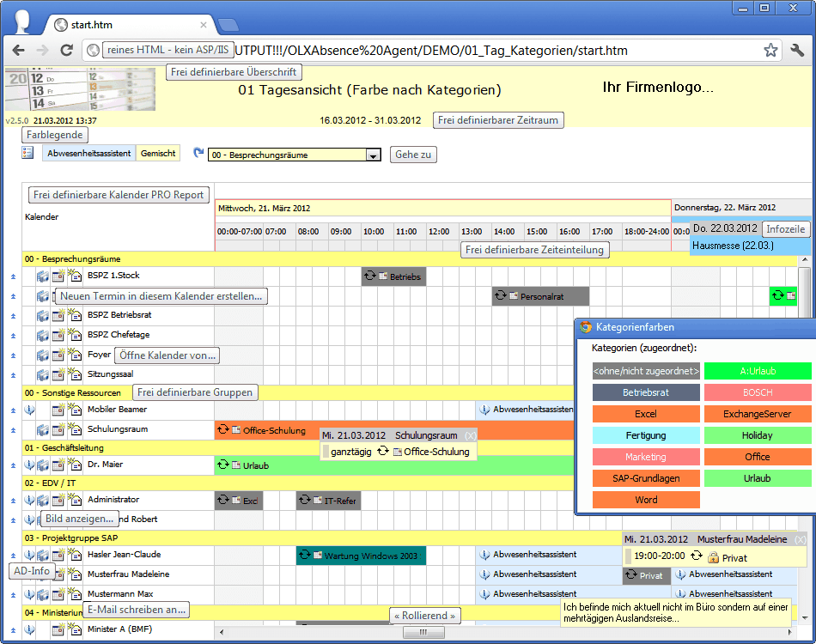The width and height of the screenshot is (816, 644).
Task: Click the Wartung Windows 2003 appointment
Action: [x=361, y=556]
